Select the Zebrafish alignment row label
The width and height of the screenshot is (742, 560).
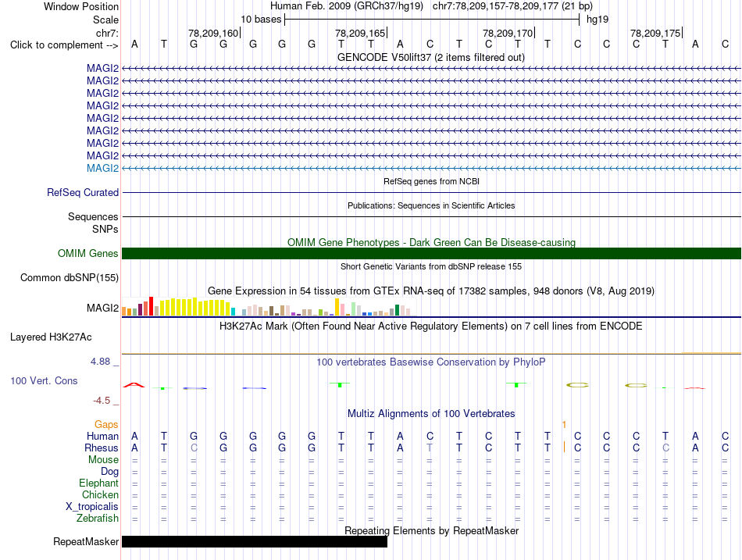point(98,519)
